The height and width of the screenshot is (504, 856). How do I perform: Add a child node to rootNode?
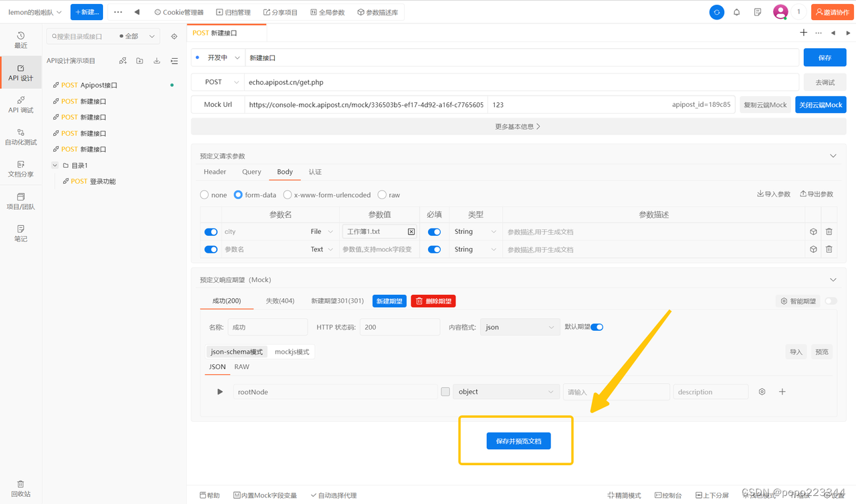coord(782,392)
